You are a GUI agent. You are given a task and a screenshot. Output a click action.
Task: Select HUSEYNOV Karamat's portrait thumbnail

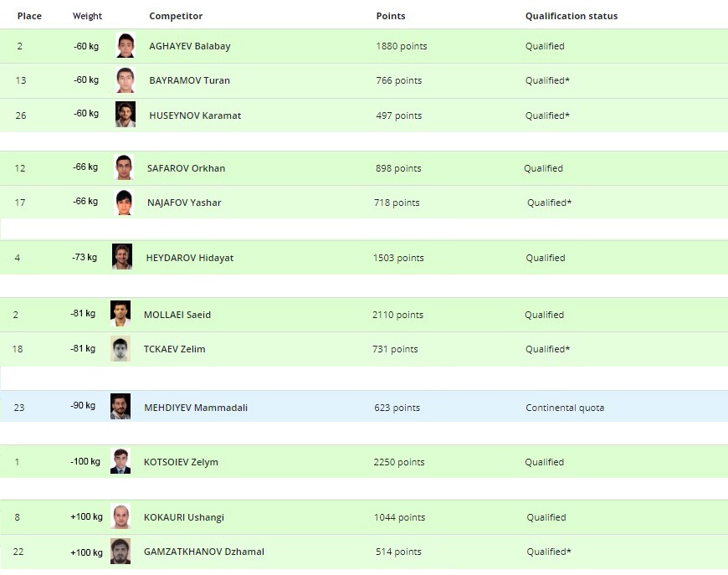click(x=126, y=115)
